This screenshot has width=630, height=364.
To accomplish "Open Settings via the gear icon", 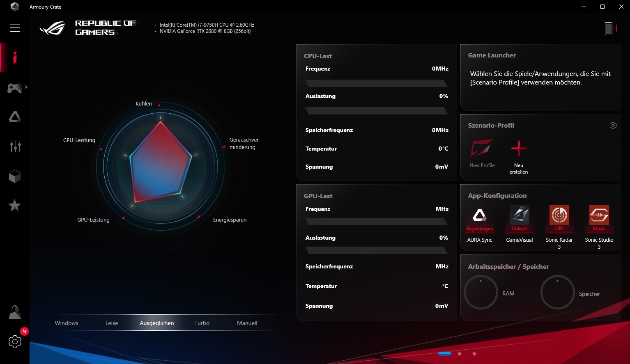I will click(x=15, y=341).
